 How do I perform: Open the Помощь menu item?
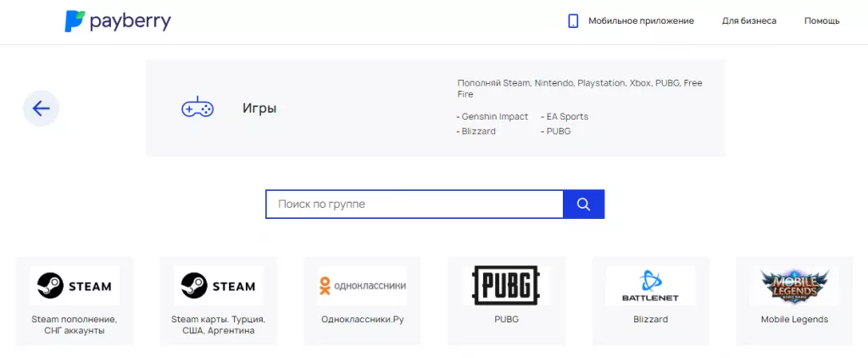(x=821, y=21)
